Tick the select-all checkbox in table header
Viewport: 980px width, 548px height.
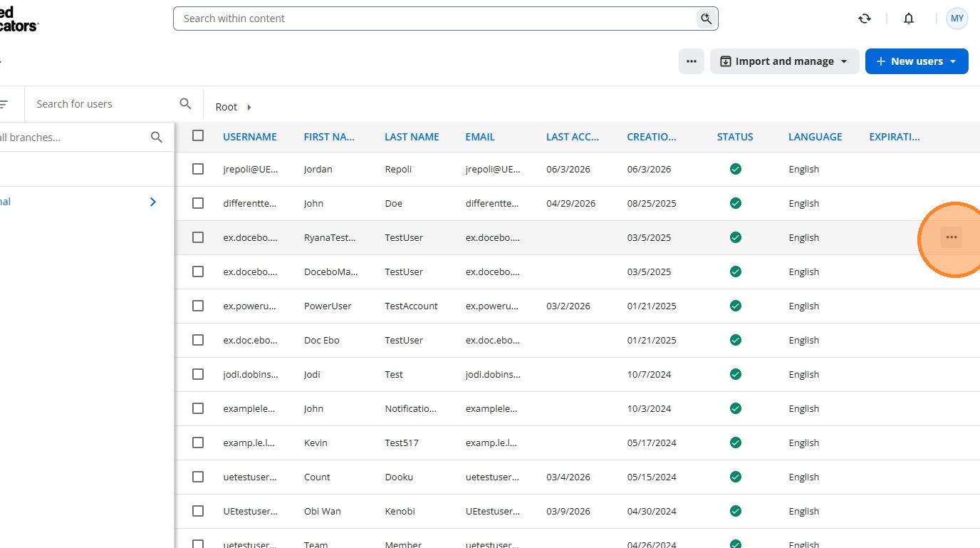coord(198,135)
